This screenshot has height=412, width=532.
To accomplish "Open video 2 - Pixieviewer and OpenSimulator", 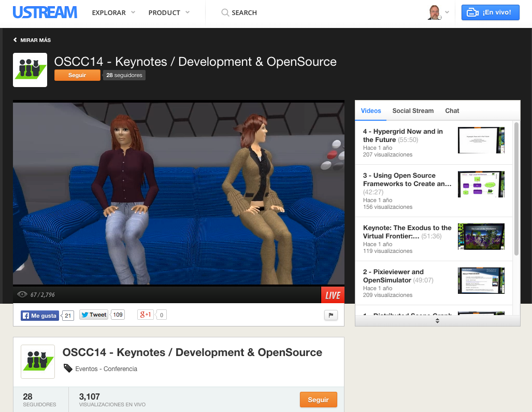I will pyautogui.click(x=398, y=276).
